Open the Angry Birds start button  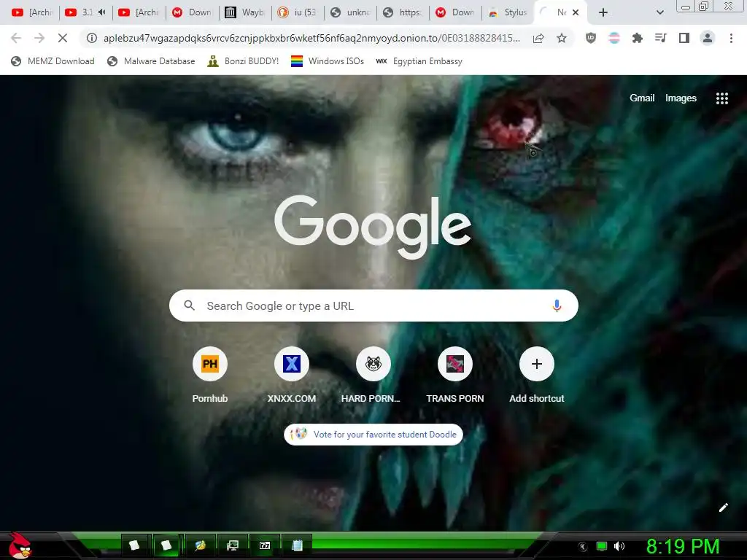pyautogui.click(x=20, y=546)
